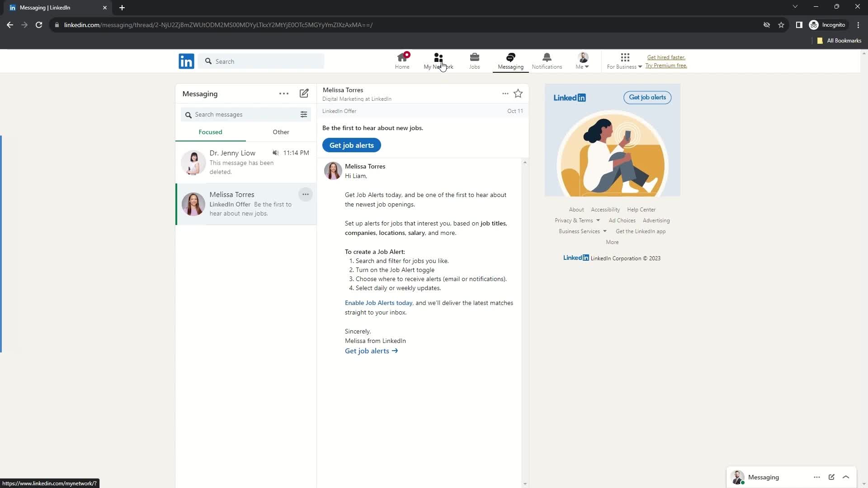
Task: Click the LinkedIn logo in the navbar
Action: click(186, 61)
